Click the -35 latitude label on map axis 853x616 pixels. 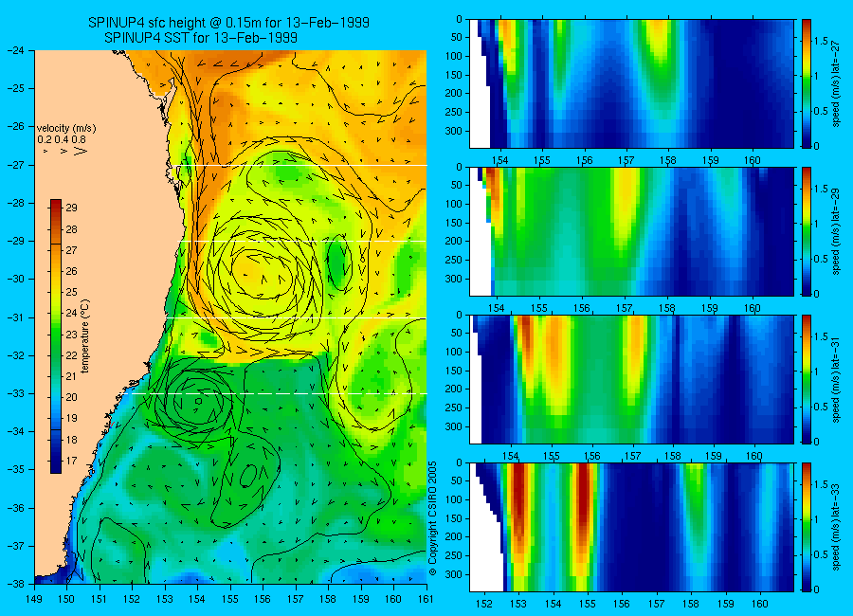[x=17, y=469]
